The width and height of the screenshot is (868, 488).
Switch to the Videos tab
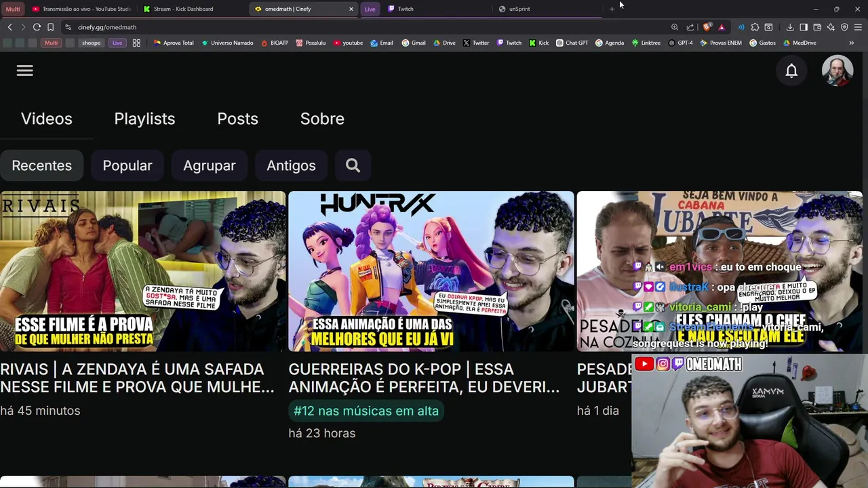point(46,119)
